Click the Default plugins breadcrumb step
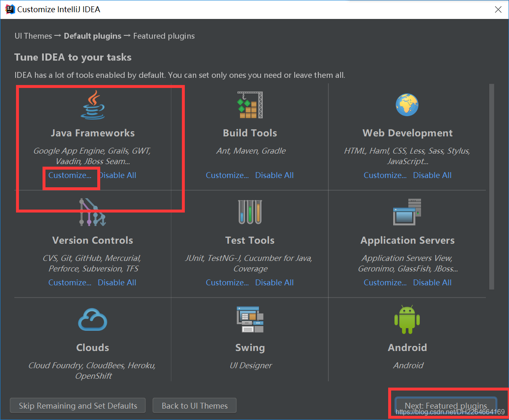 point(93,36)
